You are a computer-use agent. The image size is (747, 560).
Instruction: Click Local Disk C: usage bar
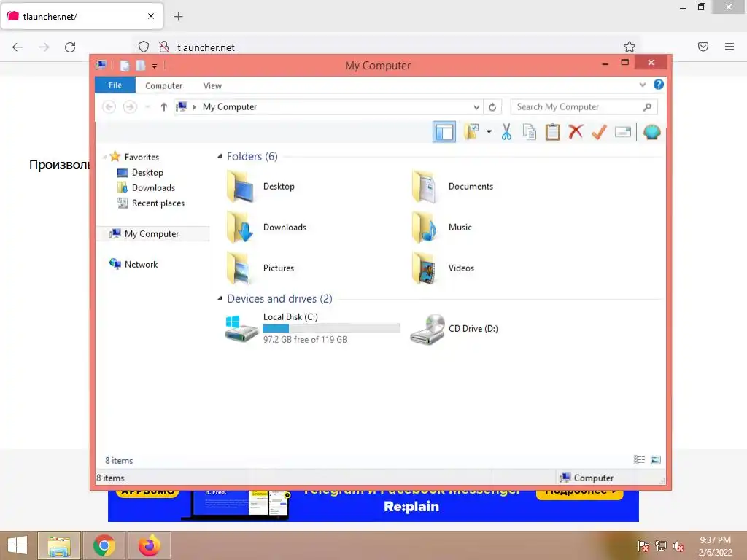click(331, 329)
